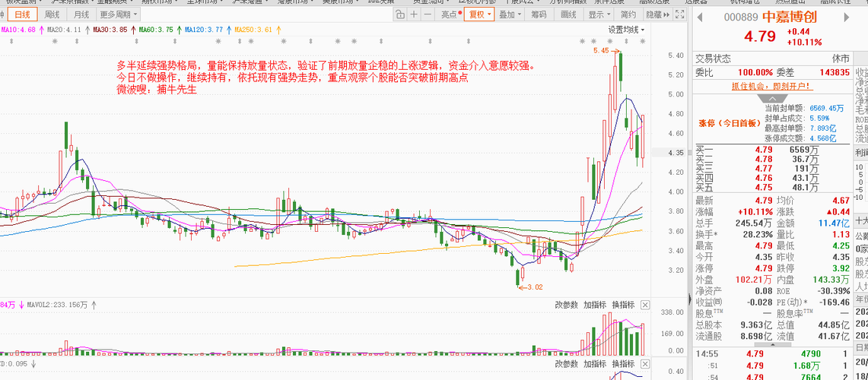Click the 隐藏 hide panel button

pyautogui.click(x=657, y=15)
